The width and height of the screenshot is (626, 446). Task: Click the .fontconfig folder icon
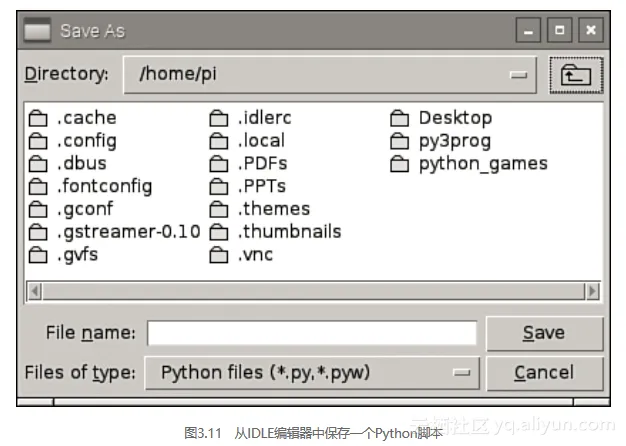[x=38, y=186]
